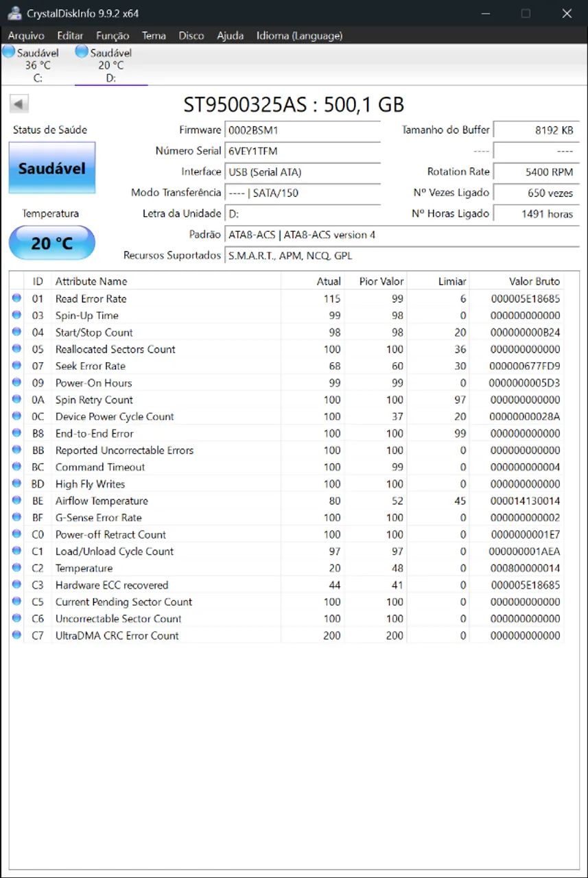This screenshot has height=878, width=588.
Task: Click status circle for UltraDMA CRC Error Count
Action: 16,634
